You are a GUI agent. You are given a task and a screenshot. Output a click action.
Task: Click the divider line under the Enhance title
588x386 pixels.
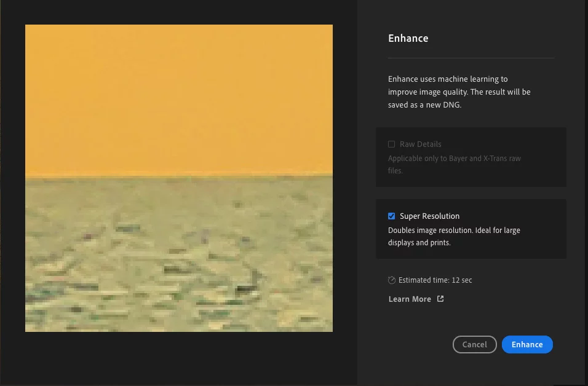point(471,58)
